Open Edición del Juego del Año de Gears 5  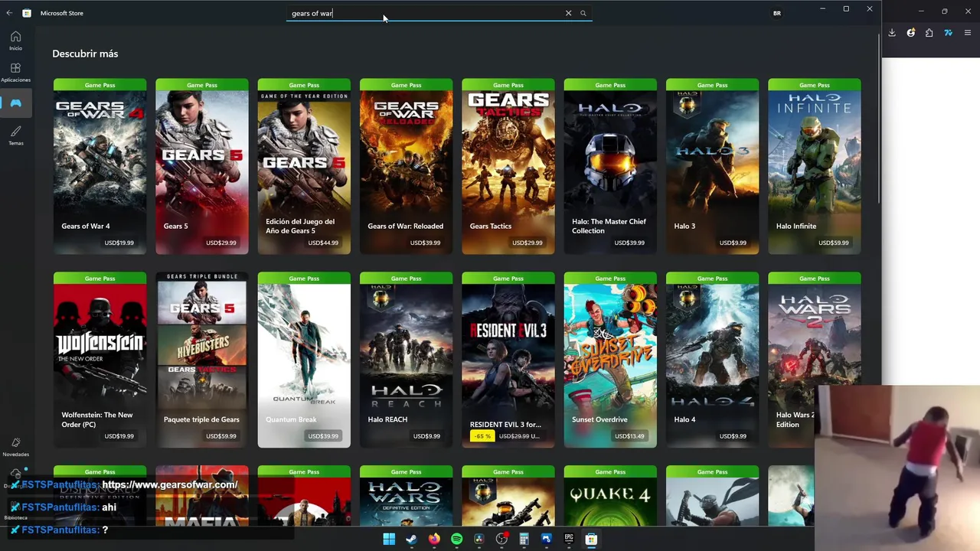click(304, 166)
